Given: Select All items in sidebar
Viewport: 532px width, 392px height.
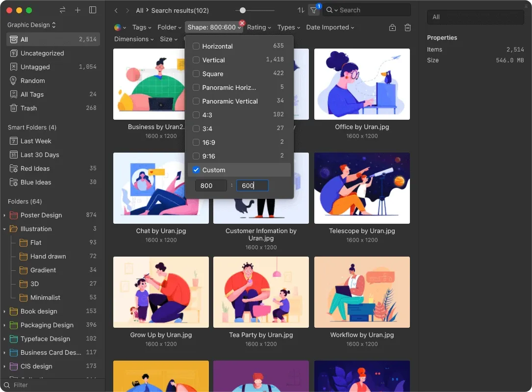Looking at the screenshot, I should click(53, 39).
